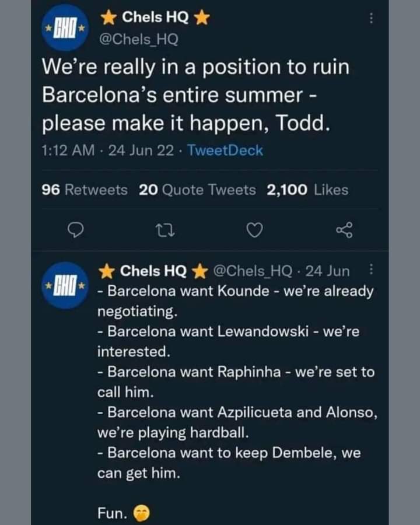
Task: Open the reply tweet's three-dot menu
Action: tap(372, 270)
